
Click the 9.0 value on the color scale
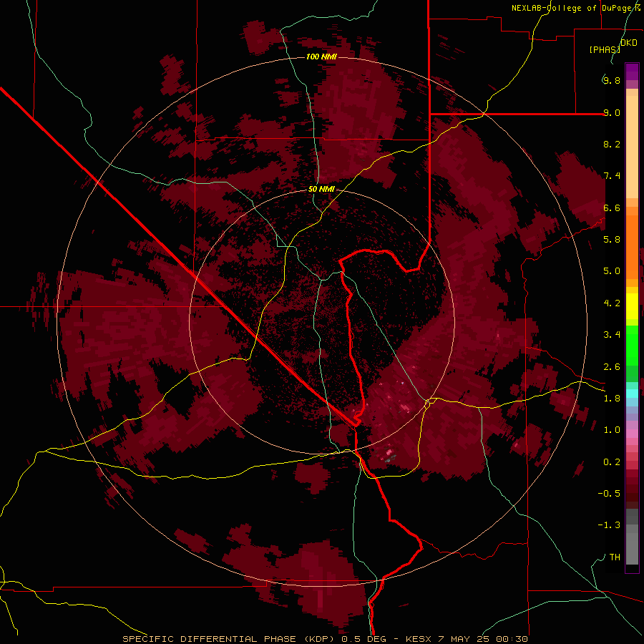click(612, 112)
